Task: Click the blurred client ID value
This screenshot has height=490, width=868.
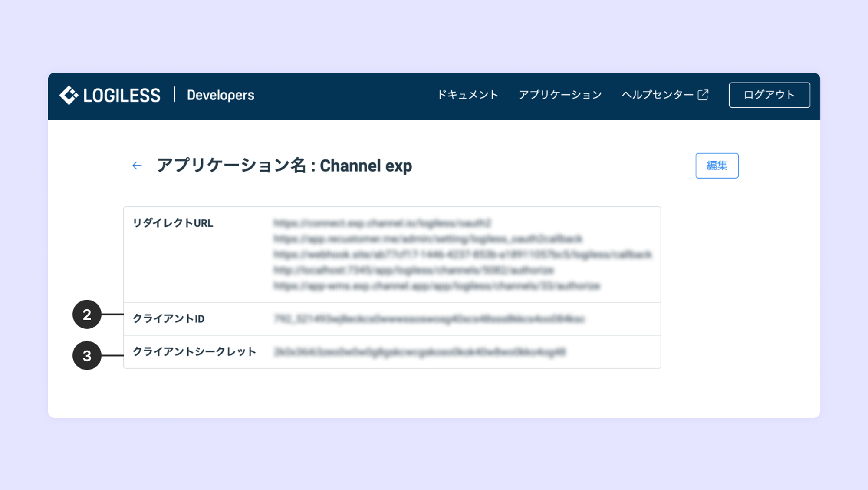Action: [429, 319]
